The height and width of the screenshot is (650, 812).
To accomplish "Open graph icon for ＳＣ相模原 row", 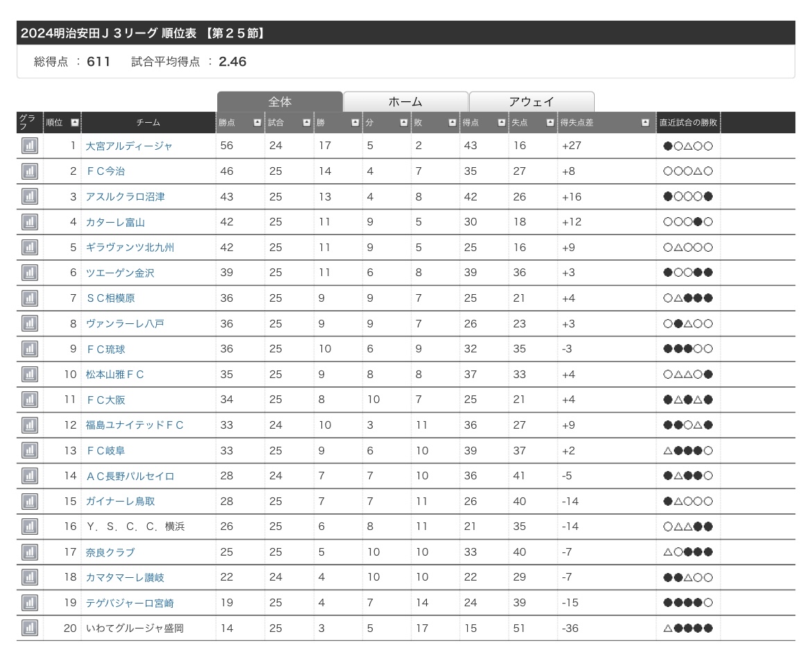I will pos(30,298).
